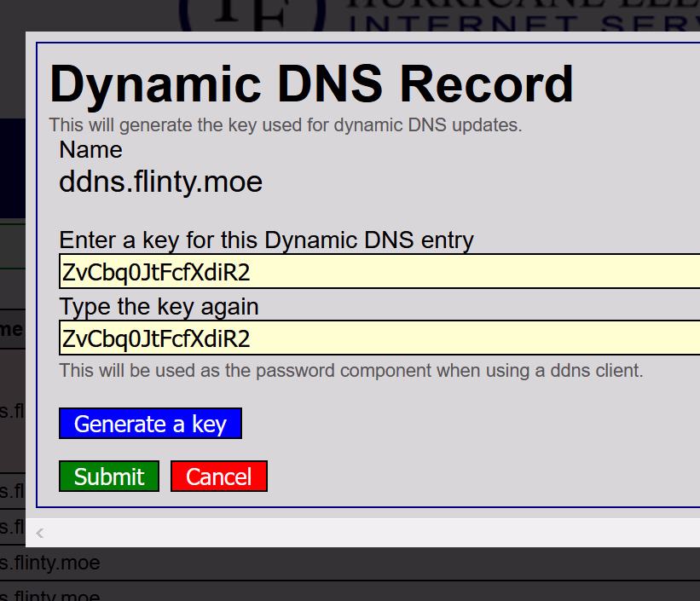Click the key generation description under heading

[285, 125]
